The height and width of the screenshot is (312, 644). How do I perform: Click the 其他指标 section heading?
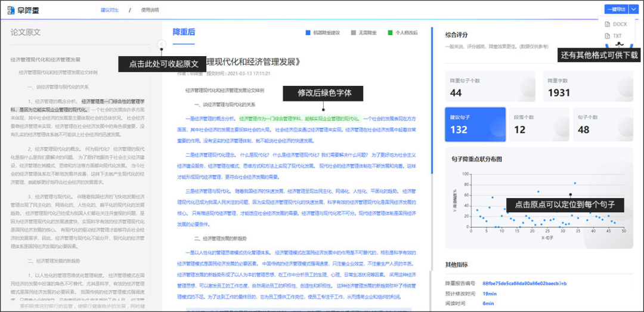[456, 265]
